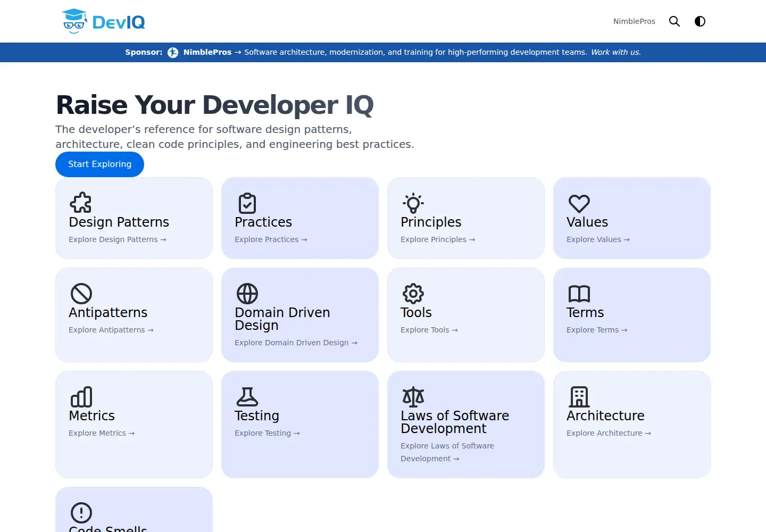The width and height of the screenshot is (766, 532).
Task: Open NimblePros link in sponsor banner
Action: click(207, 52)
